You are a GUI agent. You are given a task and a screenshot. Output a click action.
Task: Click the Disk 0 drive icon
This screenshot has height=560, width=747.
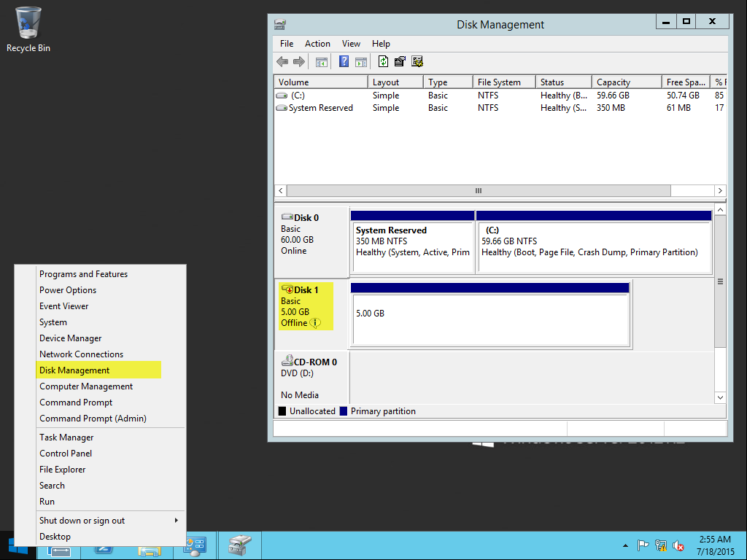(x=287, y=217)
